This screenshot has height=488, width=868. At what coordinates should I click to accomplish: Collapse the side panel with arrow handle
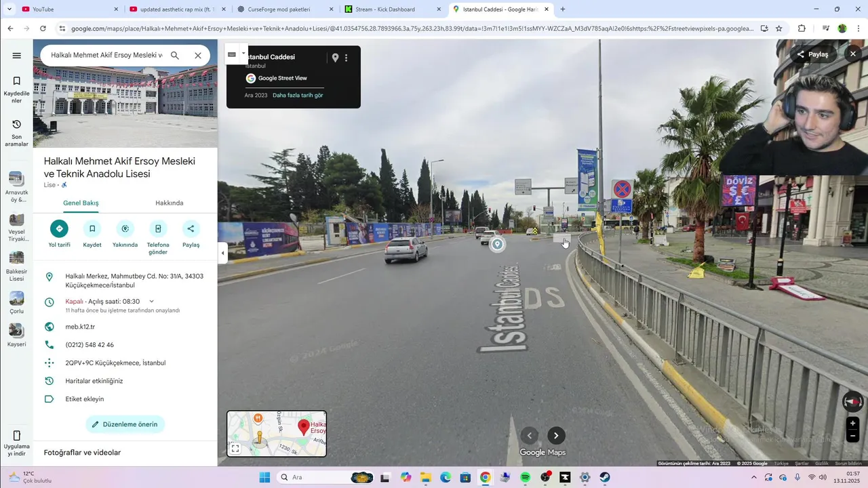(x=222, y=253)
